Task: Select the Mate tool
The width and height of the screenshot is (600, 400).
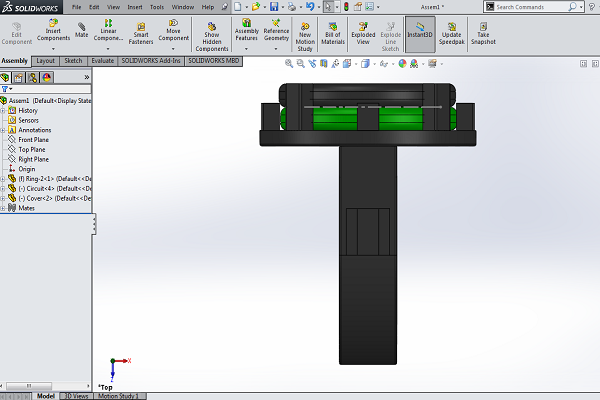Action: point(82,30)
